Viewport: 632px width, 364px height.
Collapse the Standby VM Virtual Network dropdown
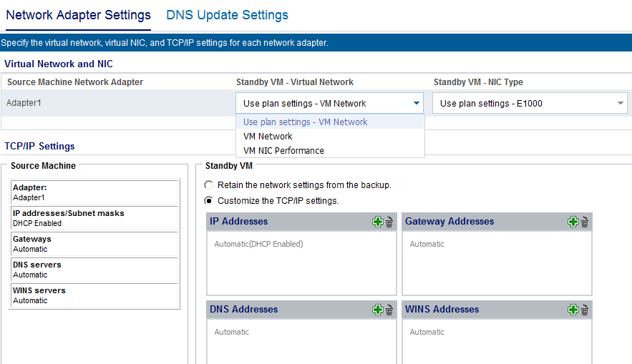[x=417, y=103]
